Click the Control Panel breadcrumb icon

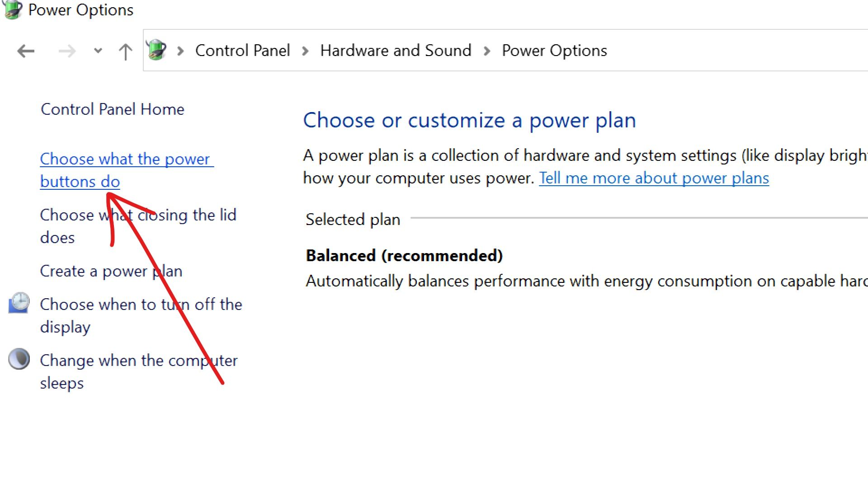click(157, 51)
